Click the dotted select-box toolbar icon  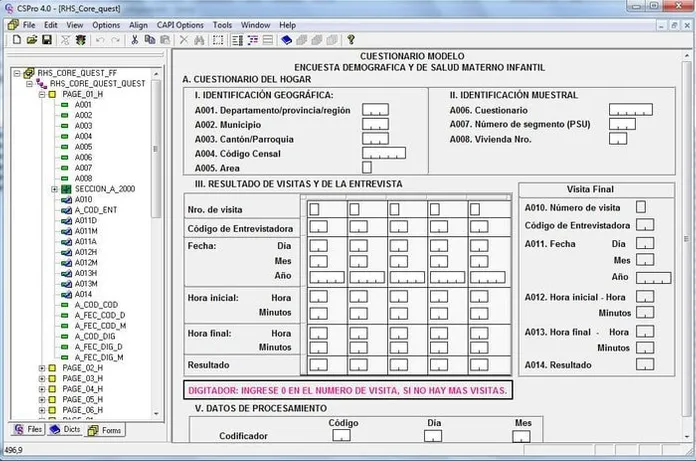[218, 40]
